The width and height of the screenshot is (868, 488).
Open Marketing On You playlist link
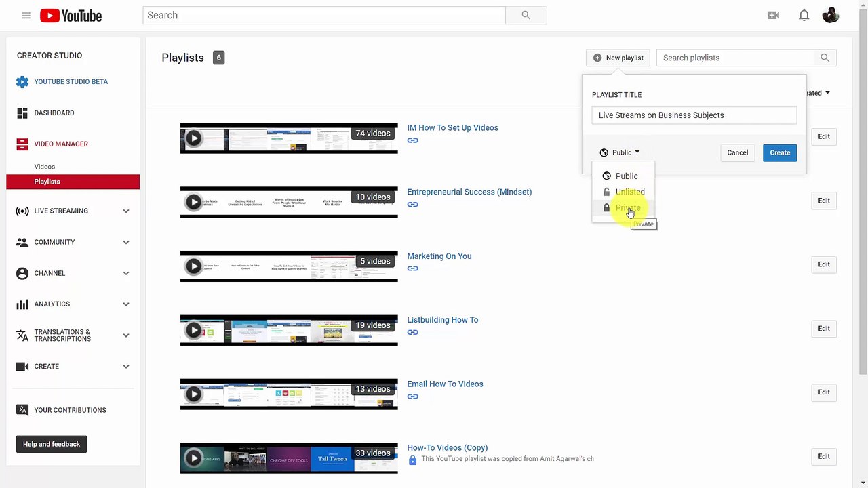pyautogui.click(x=439, y=256)
